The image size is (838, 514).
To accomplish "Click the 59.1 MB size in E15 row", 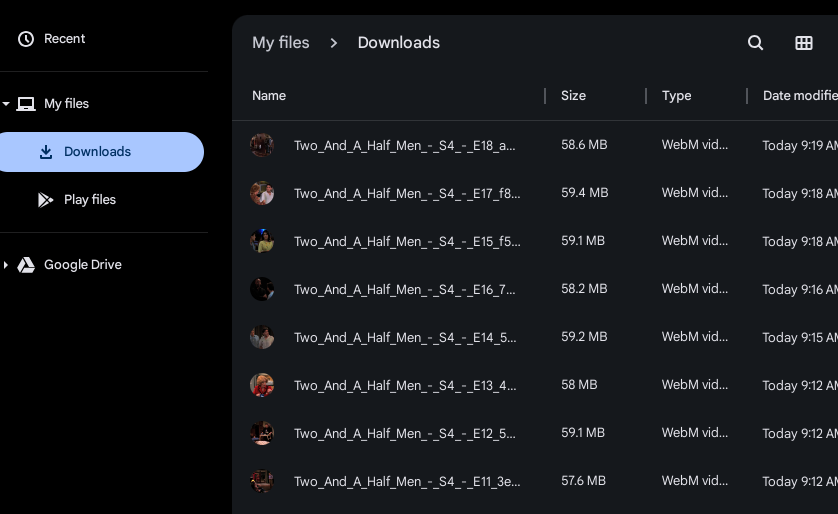I will [x=583, y=241].
